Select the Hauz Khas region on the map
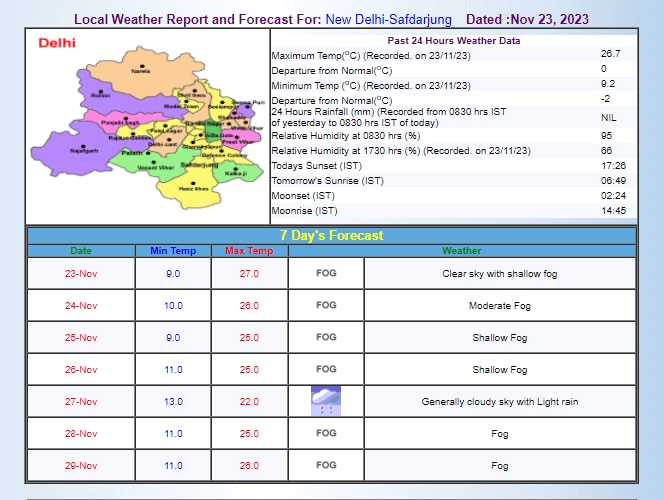The height and width of the screenshot is (500, 664). [x=187, y=188]
